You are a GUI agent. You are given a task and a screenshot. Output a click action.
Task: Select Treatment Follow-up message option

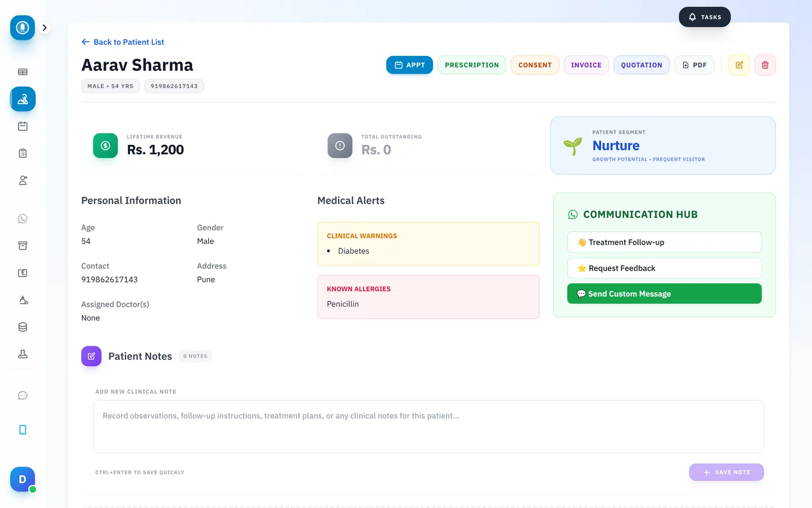pyautogui.click(x=664, y=242)
